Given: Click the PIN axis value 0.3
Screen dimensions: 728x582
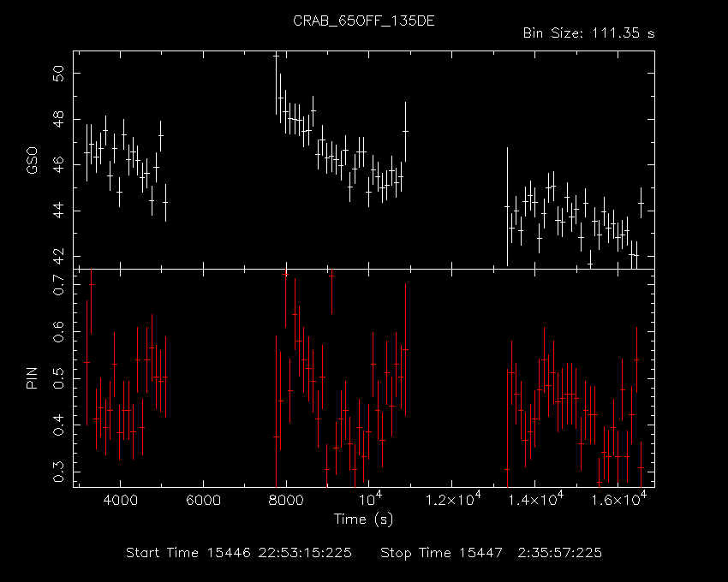Looking at the screenshot, I should point(59,472).
